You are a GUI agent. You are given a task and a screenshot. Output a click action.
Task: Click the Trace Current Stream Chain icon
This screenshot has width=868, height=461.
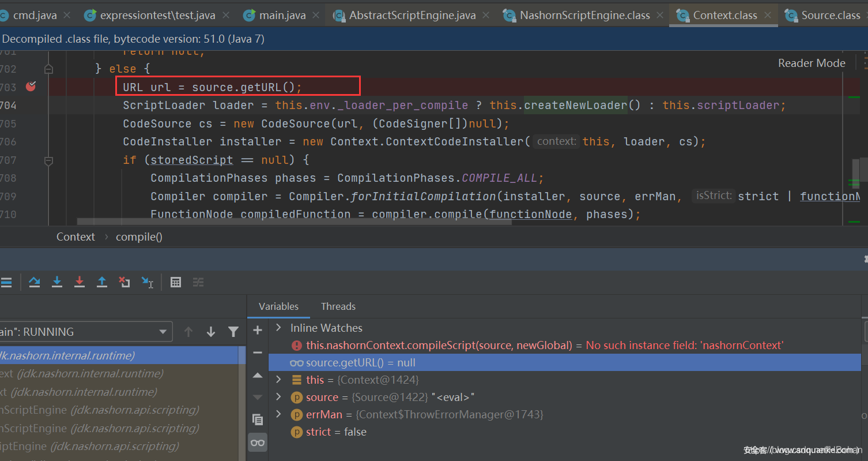pyautogui.click(x=198, y=282)
